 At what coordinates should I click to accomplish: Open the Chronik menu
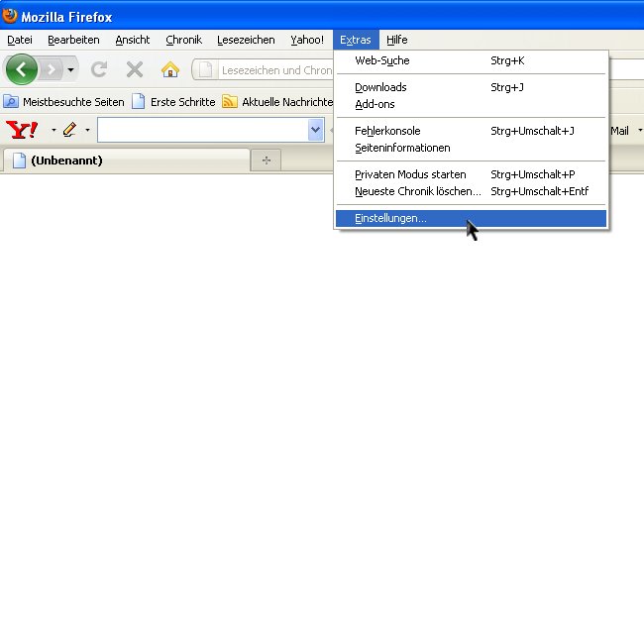point(183,40)
